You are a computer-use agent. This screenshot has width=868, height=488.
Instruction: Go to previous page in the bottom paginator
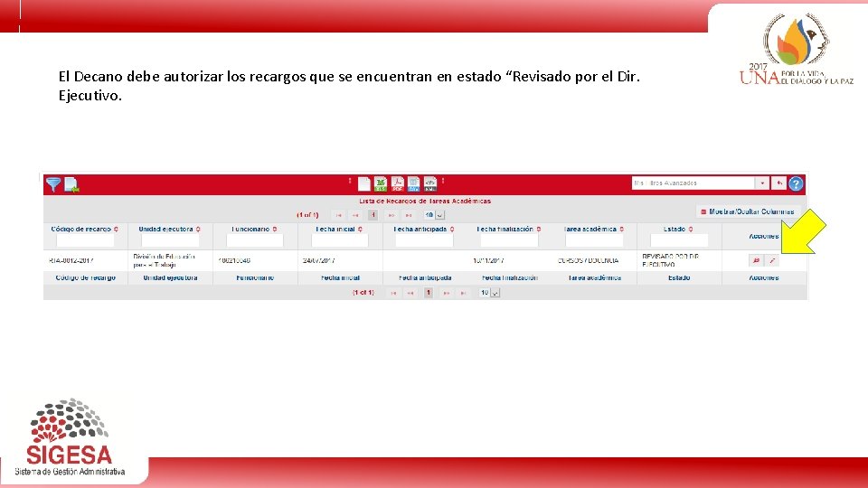[x=410, y=293]
